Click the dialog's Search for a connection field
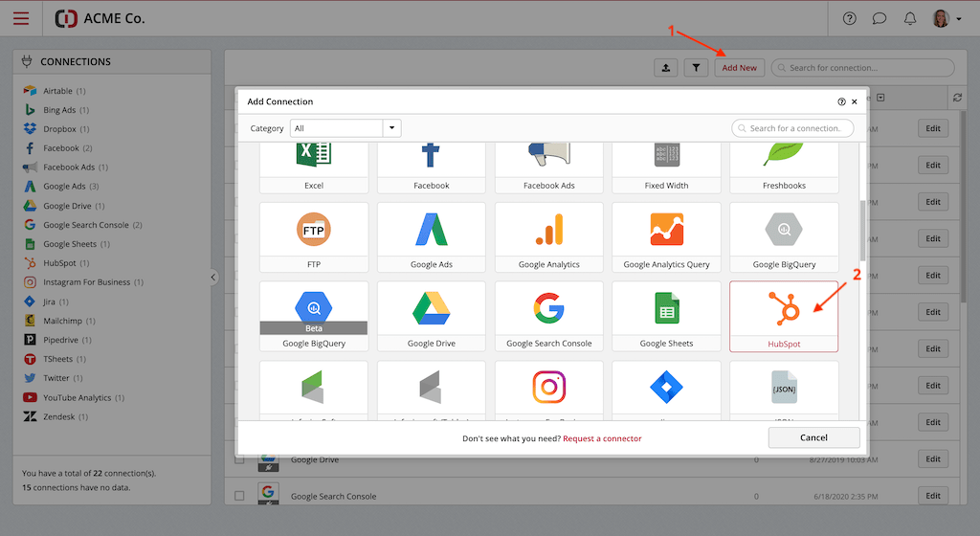 [792, 128]
